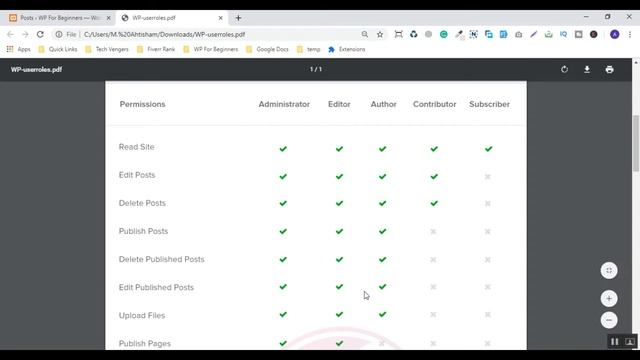Click the Contributor column header
Viewport: 640px width, 360px height.
click(x=434, y=104)
